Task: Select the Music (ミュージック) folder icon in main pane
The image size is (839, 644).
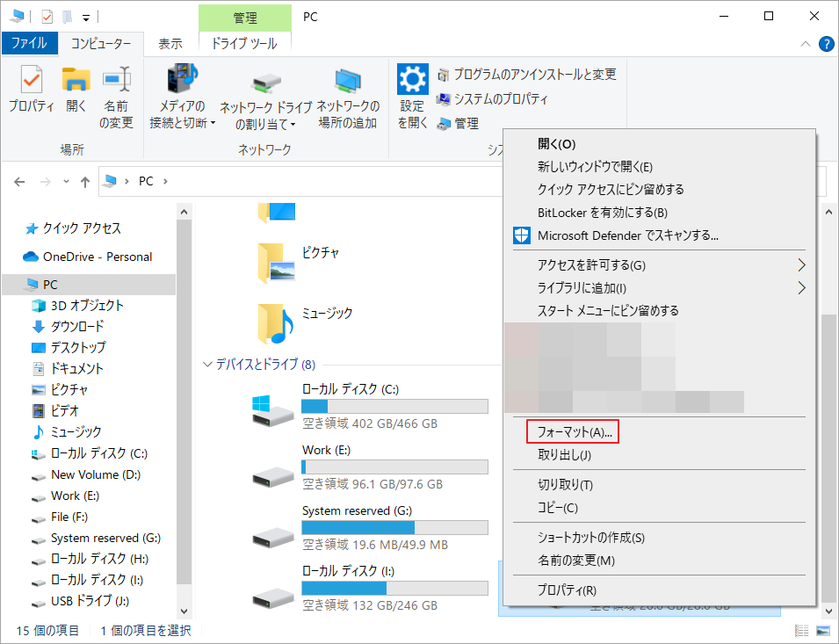Action: click(x=276, y=323)
